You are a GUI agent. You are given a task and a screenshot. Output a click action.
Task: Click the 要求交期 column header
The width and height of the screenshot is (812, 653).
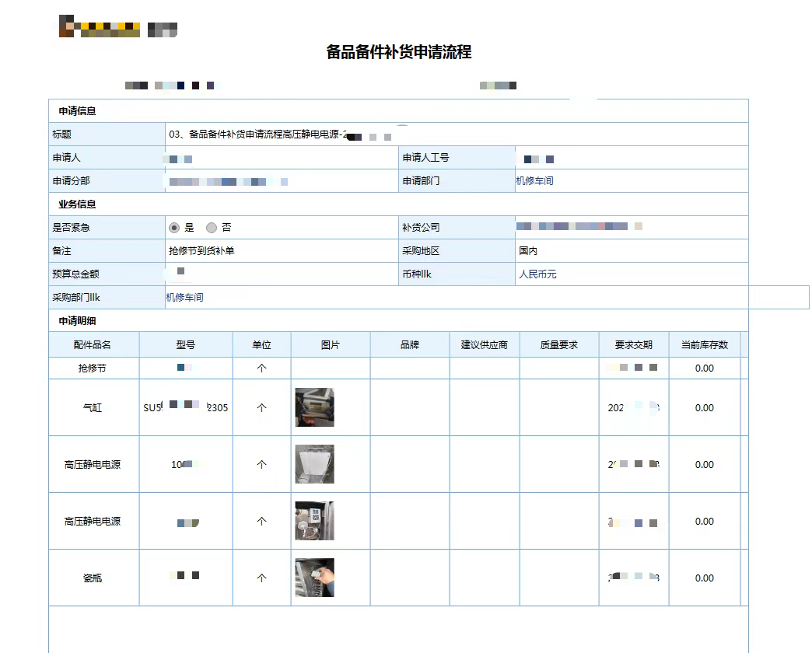(x=633, y=345)
